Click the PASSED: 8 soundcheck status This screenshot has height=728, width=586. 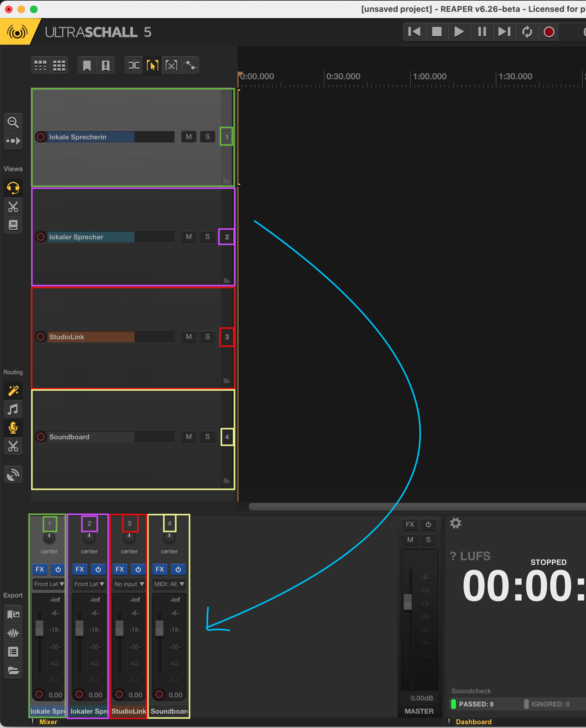476,704
